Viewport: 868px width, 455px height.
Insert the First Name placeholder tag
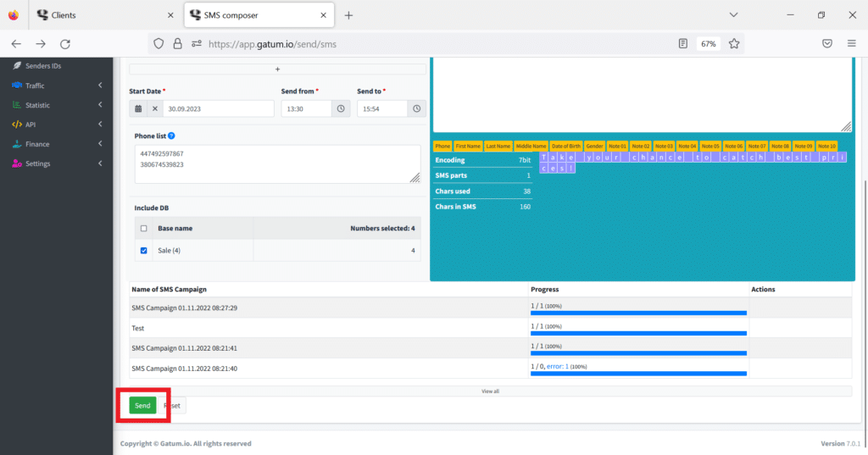click(468, 147)
